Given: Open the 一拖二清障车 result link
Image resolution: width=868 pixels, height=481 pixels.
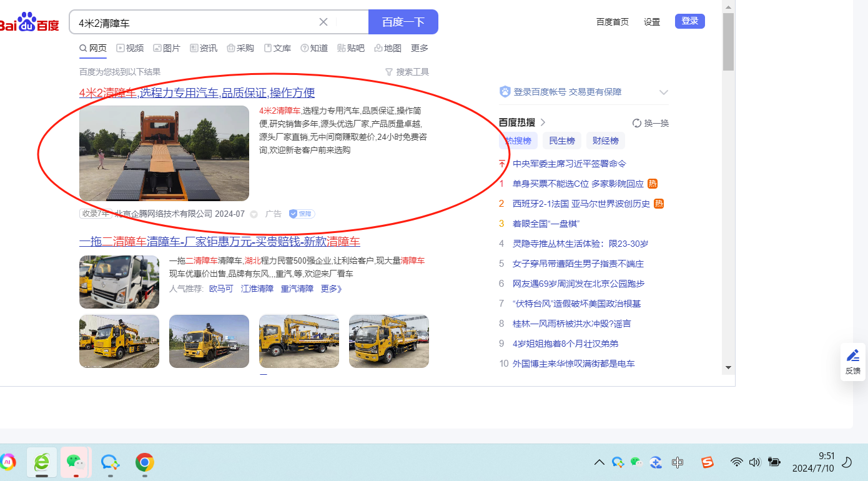Looking at the screenshot, I should coord(219,242).
